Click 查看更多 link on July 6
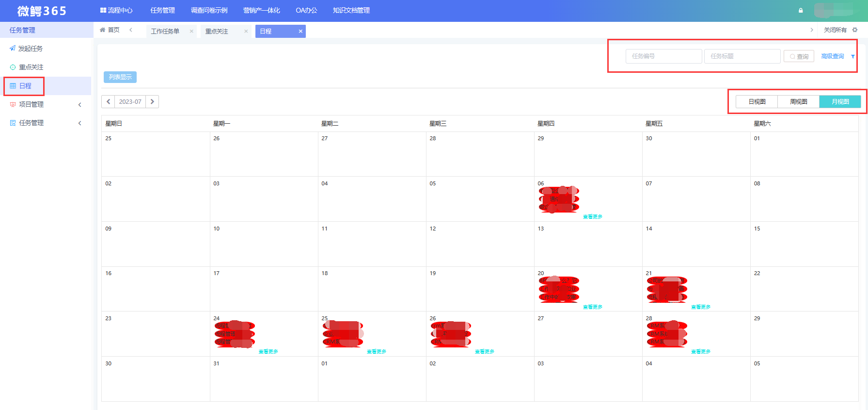This screenshot has width=868, height=410. coord(592,217)
